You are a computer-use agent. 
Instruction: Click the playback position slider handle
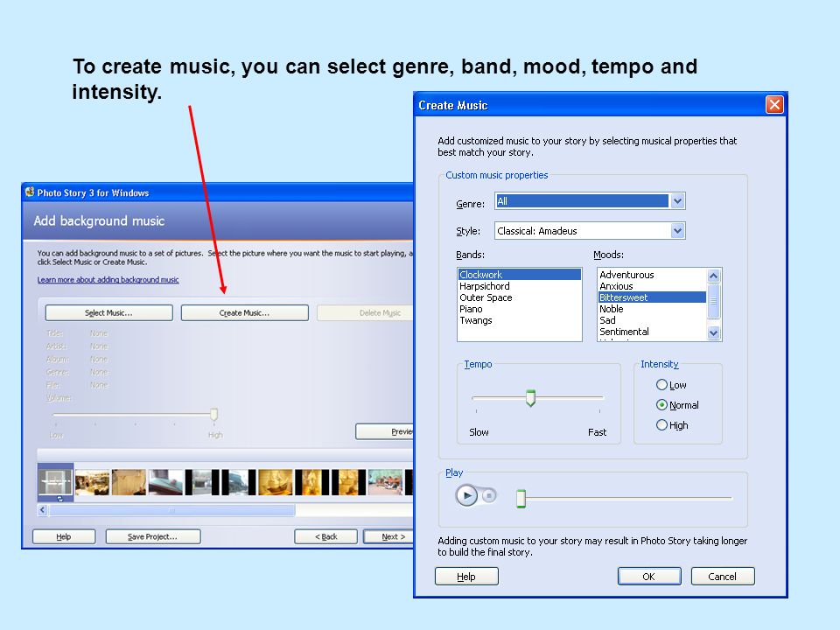click(x=521, y=498)
